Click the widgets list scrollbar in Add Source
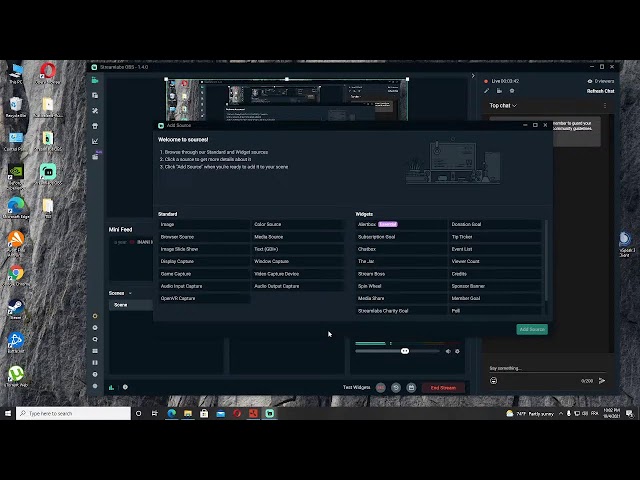This screenshot has width=640, height=480. [x=546, y=260]
